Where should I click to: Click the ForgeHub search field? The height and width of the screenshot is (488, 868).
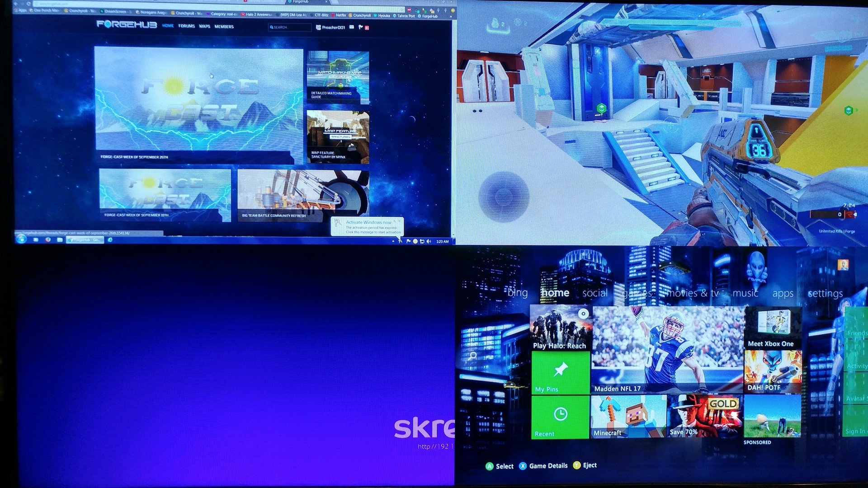[x=290, y=28]
